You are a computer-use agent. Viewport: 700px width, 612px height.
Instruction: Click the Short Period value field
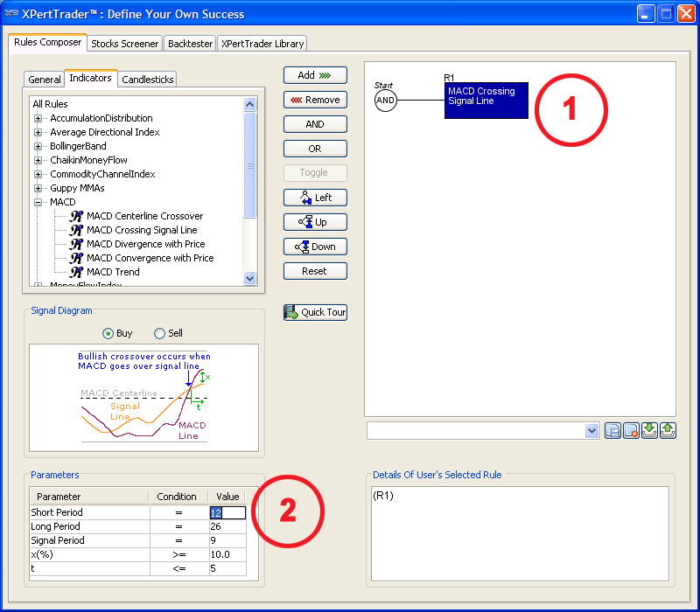pos(227,513)
